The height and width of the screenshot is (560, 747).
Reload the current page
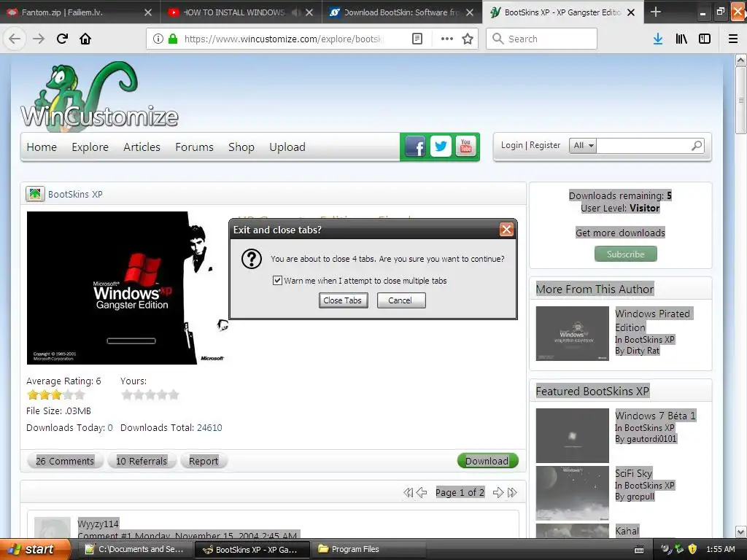click(x=62, y=39)
